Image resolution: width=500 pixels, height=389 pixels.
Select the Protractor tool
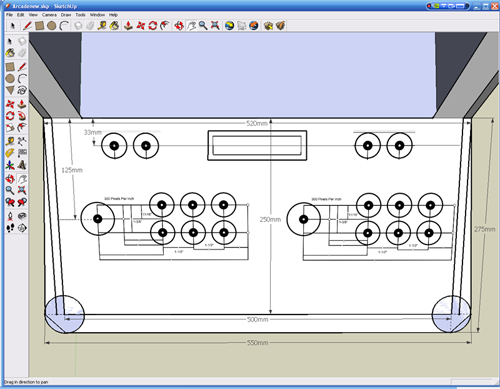[10, 153]
